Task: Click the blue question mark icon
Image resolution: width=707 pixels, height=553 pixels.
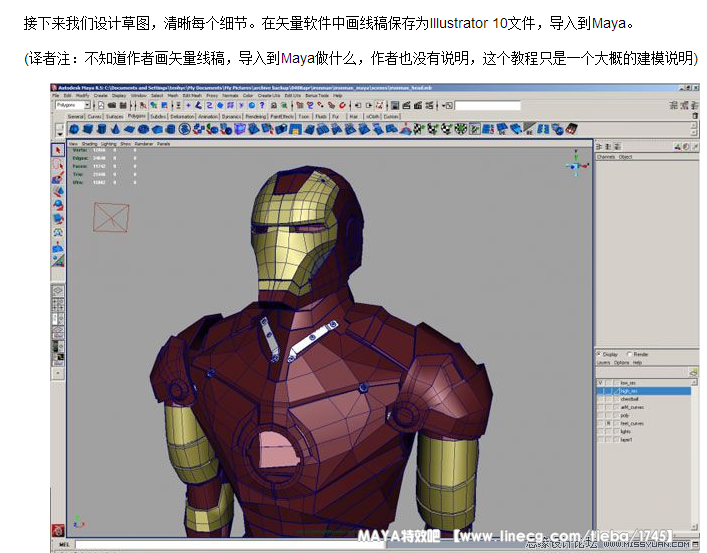Action: [262, 105]
